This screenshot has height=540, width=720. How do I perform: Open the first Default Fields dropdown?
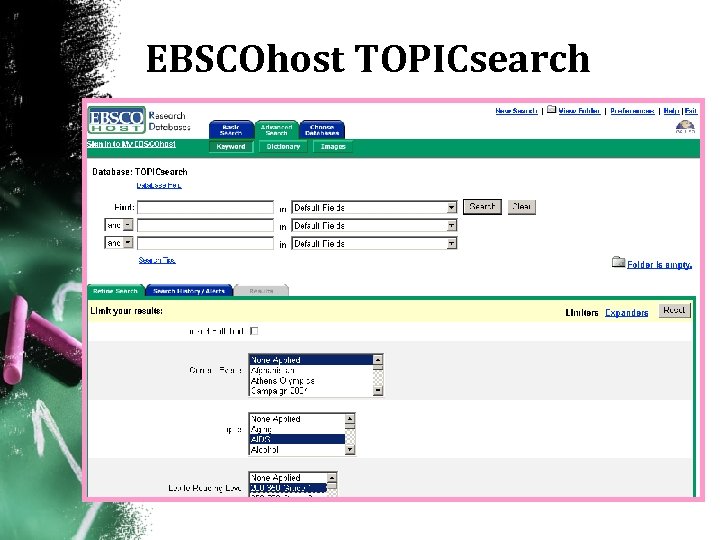pyautogui.click(x=374, y=208)
